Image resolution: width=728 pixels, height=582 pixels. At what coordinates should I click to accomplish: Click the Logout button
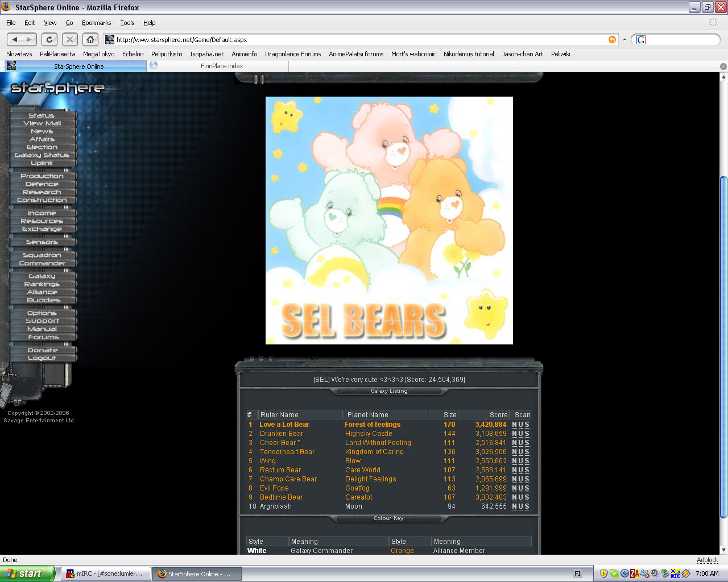42,358
